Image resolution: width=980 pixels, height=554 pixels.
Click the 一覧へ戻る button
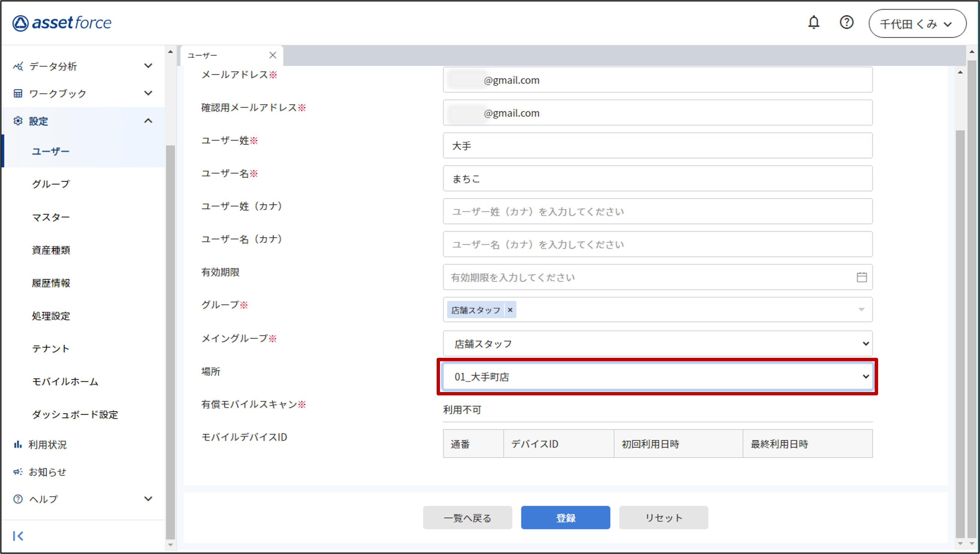(x=467, y=517)
